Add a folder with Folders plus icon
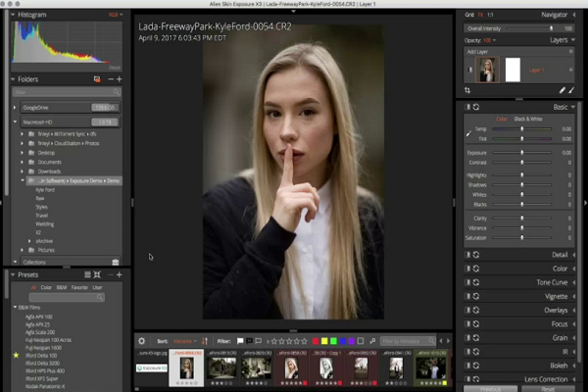This screenshot has width=588, height=392. (x=120, y=79)
